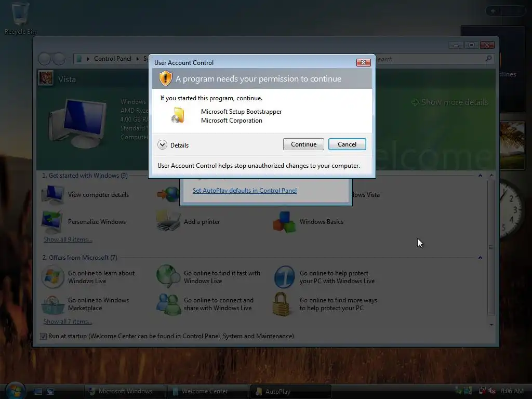Click the globe transfer icon in Welcome Center
Image resolution: width=532 pixels, height=399 pixels.
[168, 195]
